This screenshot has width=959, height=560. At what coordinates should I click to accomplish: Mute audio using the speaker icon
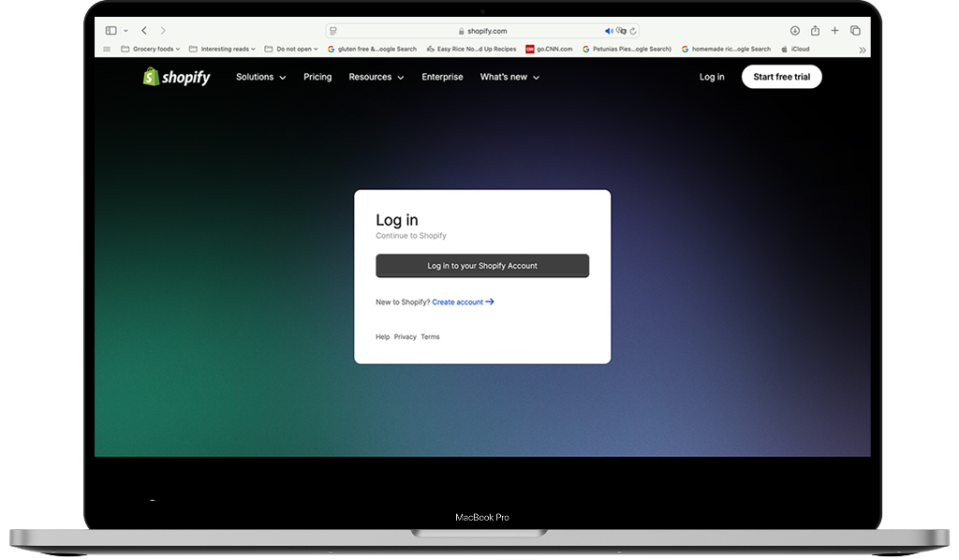pos(609,31)
